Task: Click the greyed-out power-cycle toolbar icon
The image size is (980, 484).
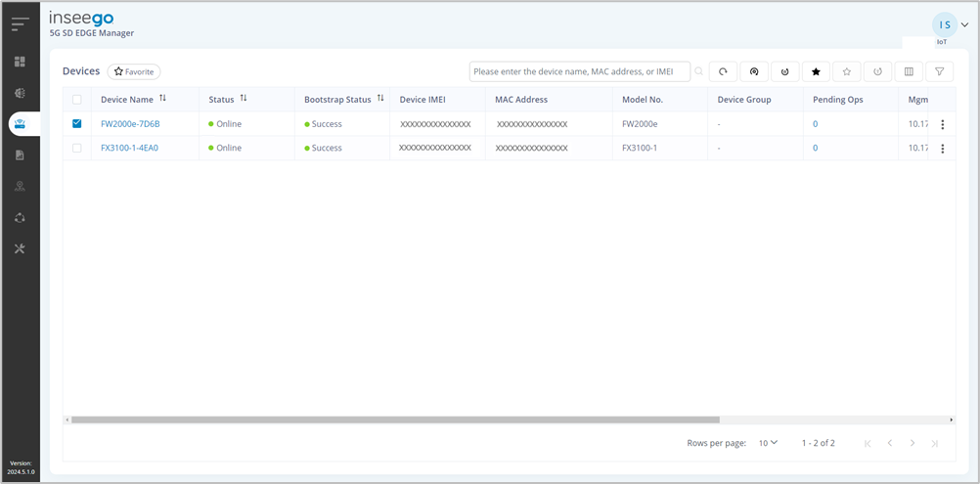Action: coord(877,71)
